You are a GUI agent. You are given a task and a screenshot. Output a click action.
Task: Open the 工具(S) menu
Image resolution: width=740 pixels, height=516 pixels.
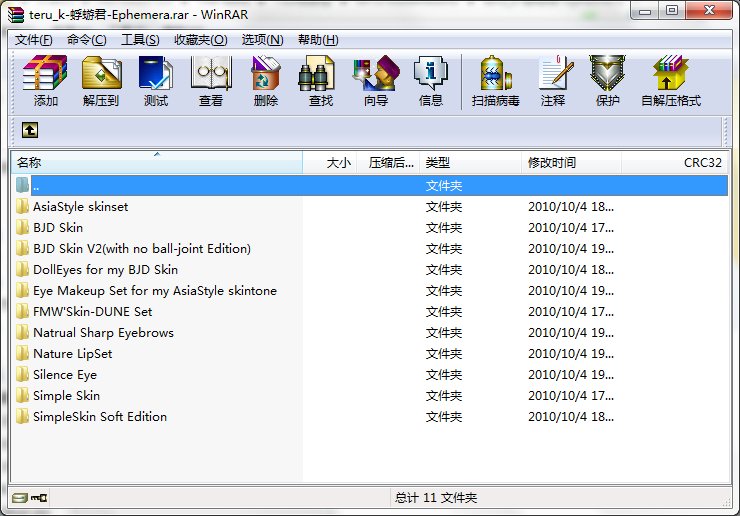tap(140, 40)
